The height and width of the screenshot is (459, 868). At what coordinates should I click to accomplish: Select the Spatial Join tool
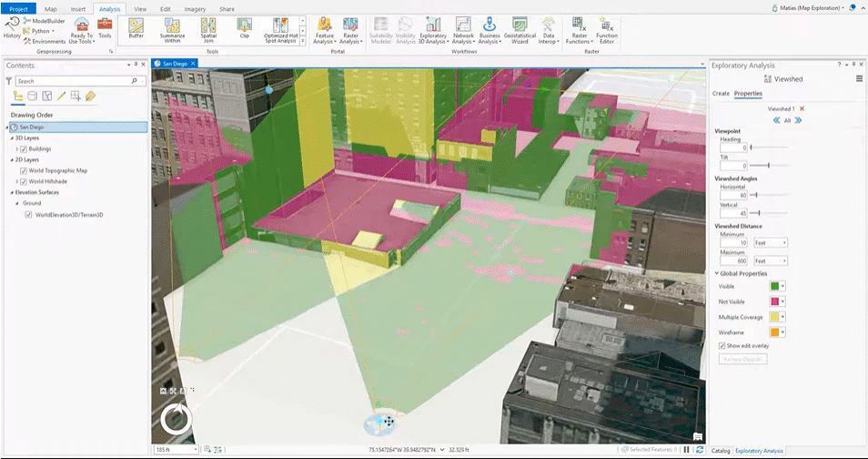pyautogui.click(x=208, y=30)
